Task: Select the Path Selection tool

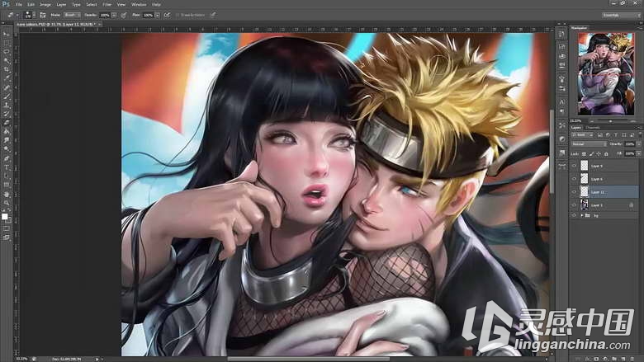Action: point(6,176)
